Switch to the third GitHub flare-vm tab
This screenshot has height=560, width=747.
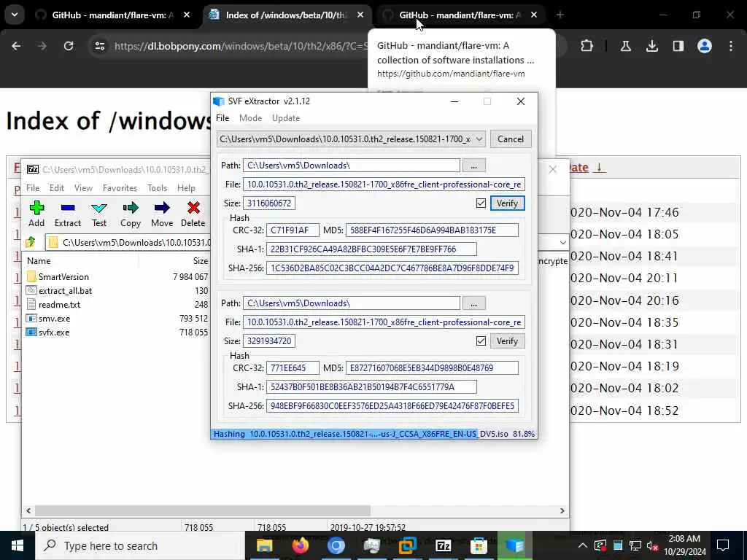[x=460, y=15]
